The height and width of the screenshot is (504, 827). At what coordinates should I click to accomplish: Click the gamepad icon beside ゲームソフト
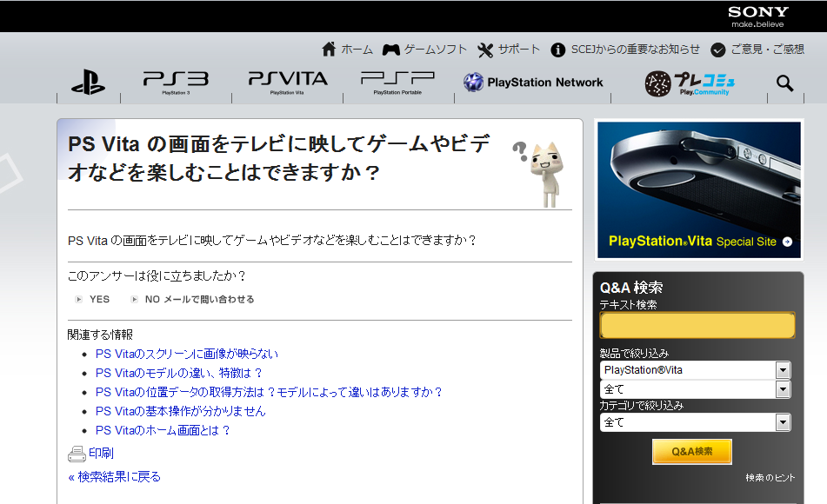[390, 50]
